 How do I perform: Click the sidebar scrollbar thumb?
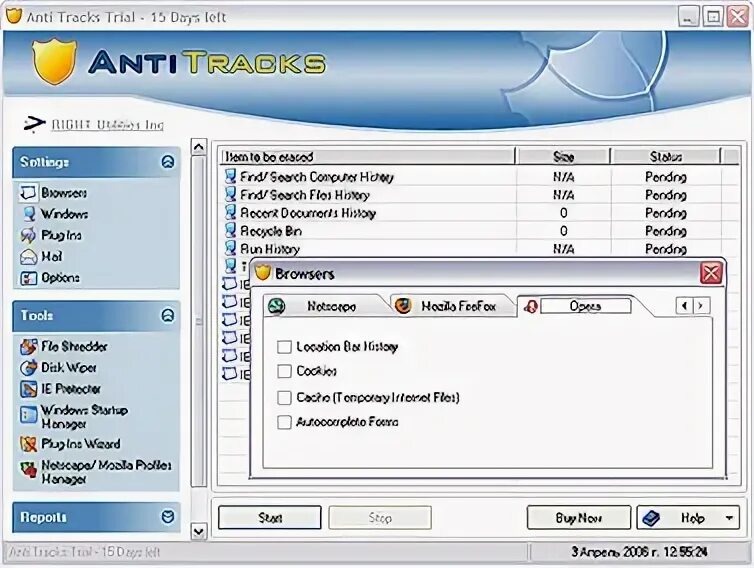click(199, 321)
